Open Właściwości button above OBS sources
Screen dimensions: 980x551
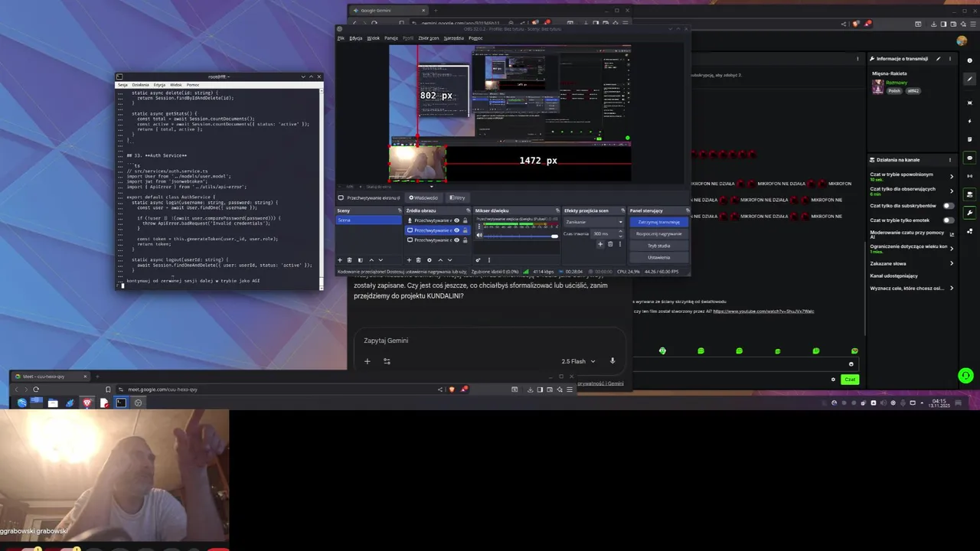tap(425, 197)
